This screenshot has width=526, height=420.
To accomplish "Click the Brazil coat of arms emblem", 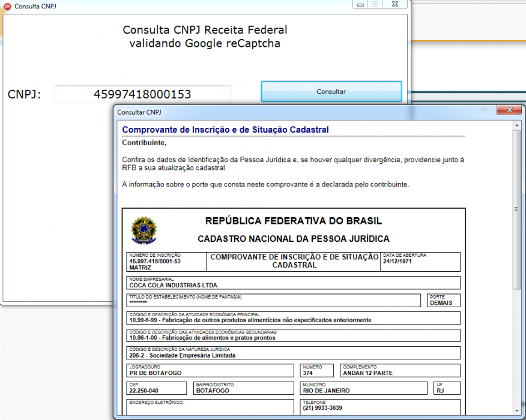I will [x=144, y=230].
